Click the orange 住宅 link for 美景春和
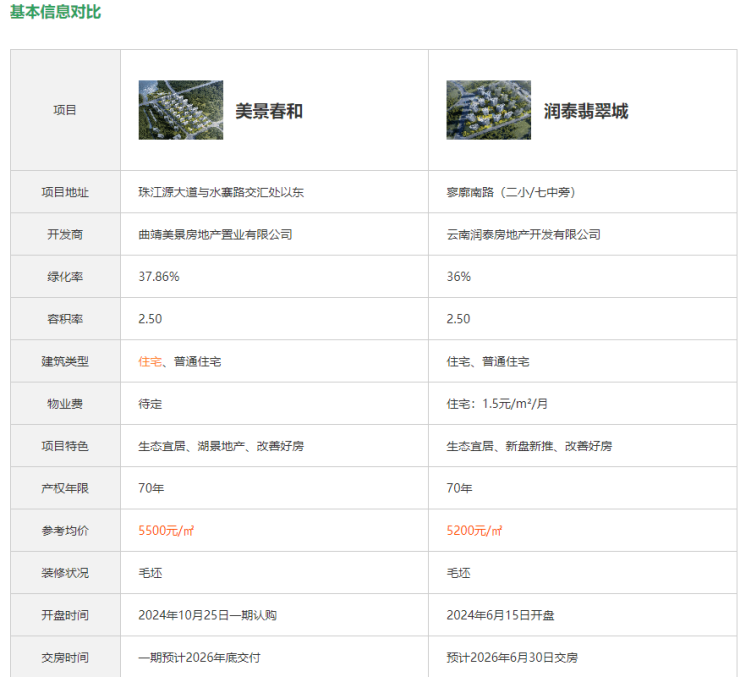This screenshot has height=677, width=740. 150,362
